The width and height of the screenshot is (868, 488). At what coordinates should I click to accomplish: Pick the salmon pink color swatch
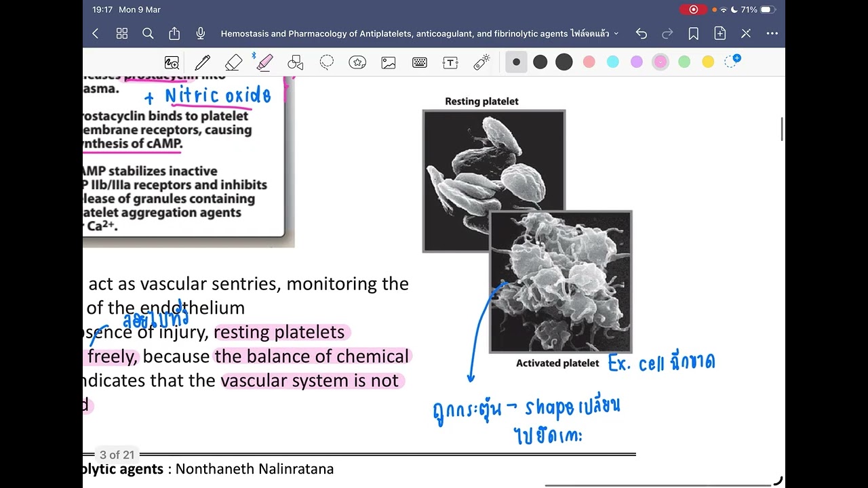[x=589, y=62]
